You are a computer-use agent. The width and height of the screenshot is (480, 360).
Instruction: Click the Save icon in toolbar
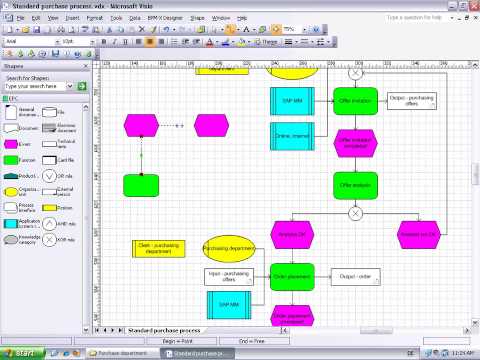(36, 30)
